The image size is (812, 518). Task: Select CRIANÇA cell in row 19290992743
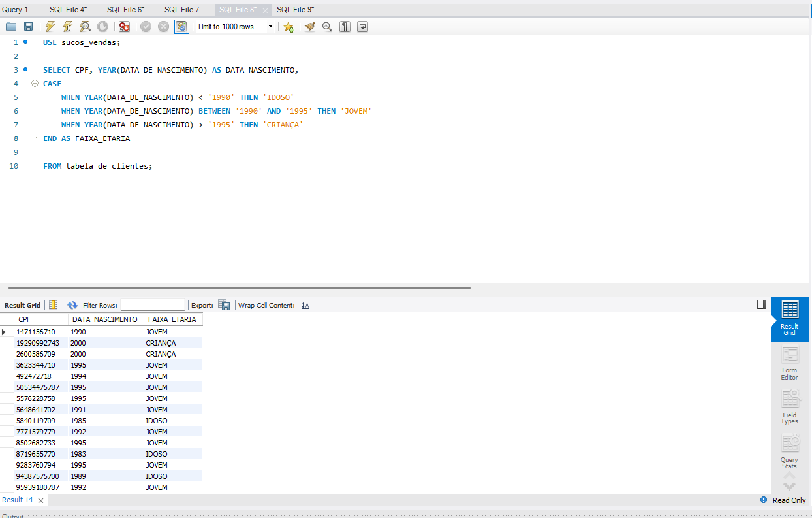(173, 343)
